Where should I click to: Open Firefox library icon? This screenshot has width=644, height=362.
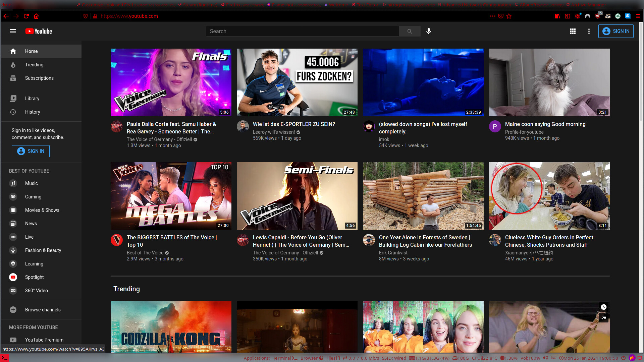click(x=557, y=16)
